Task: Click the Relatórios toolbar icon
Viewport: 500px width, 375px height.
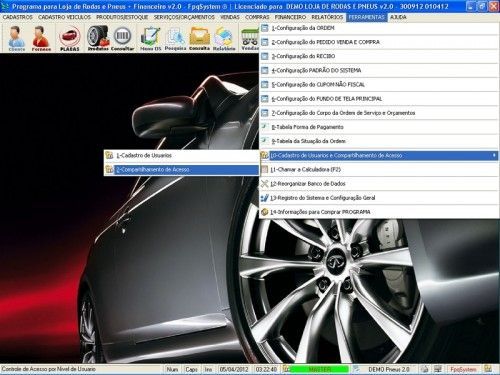Action: click(224, 38)
